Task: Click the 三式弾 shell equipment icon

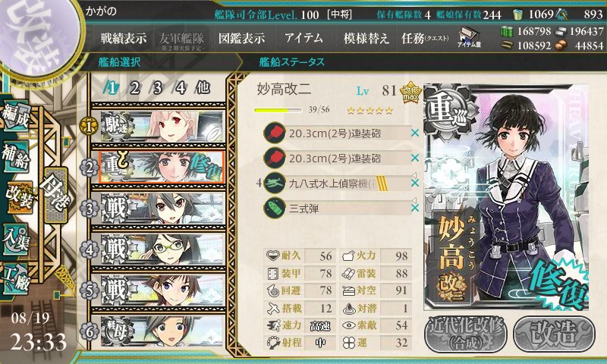Action: (275, 208)
